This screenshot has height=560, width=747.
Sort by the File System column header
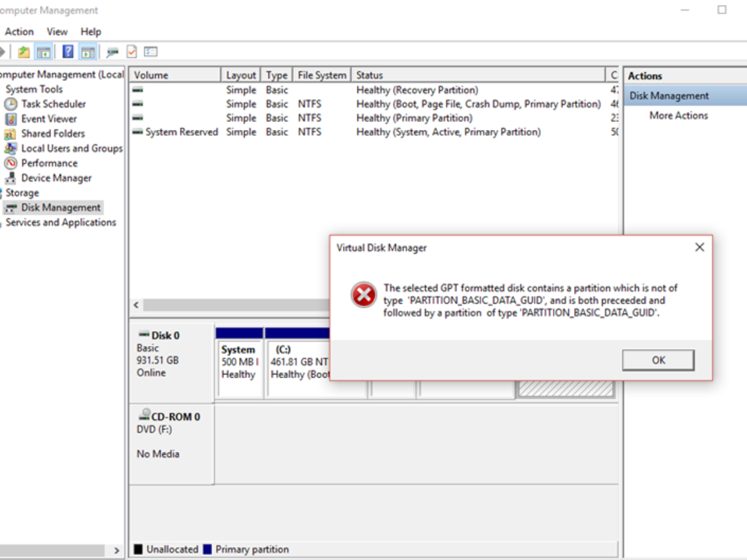pos(322,75)
